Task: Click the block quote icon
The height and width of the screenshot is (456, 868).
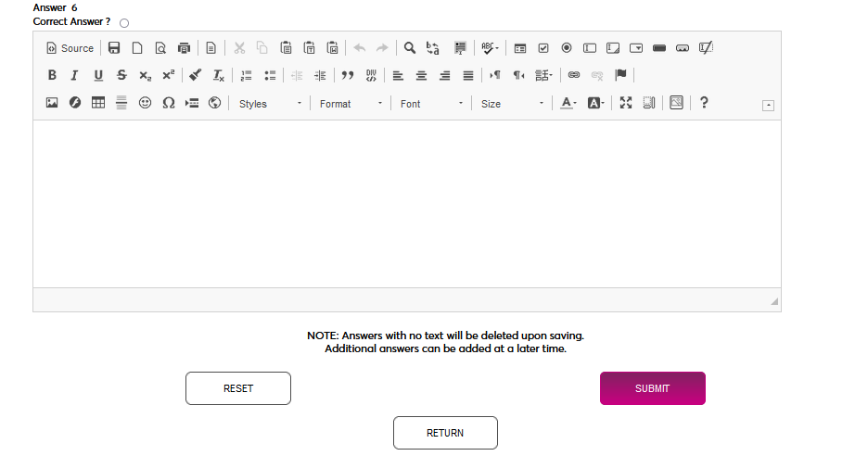Action: tap(349, 75)
